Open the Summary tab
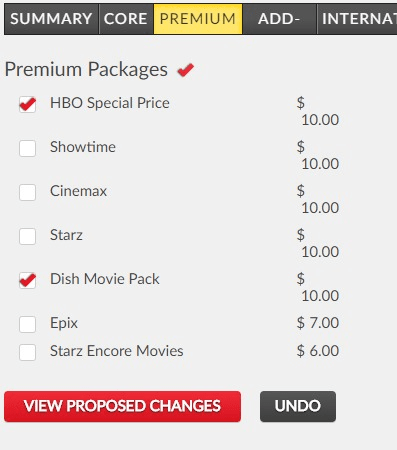The image size is (397, 450). click(x=51, y=19)
